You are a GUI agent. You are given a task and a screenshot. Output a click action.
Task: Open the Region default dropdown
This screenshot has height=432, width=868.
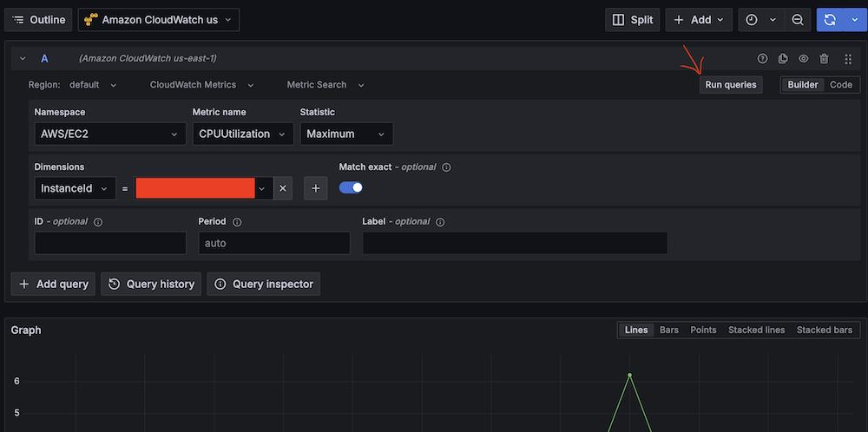93,85
